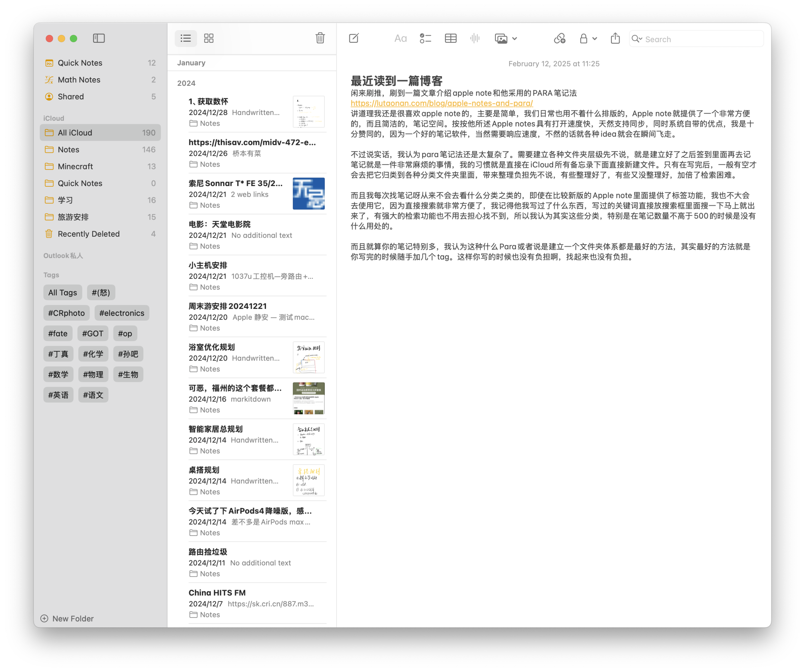
Task: Filter notes by #electronics tag
Action: [121, 313]
